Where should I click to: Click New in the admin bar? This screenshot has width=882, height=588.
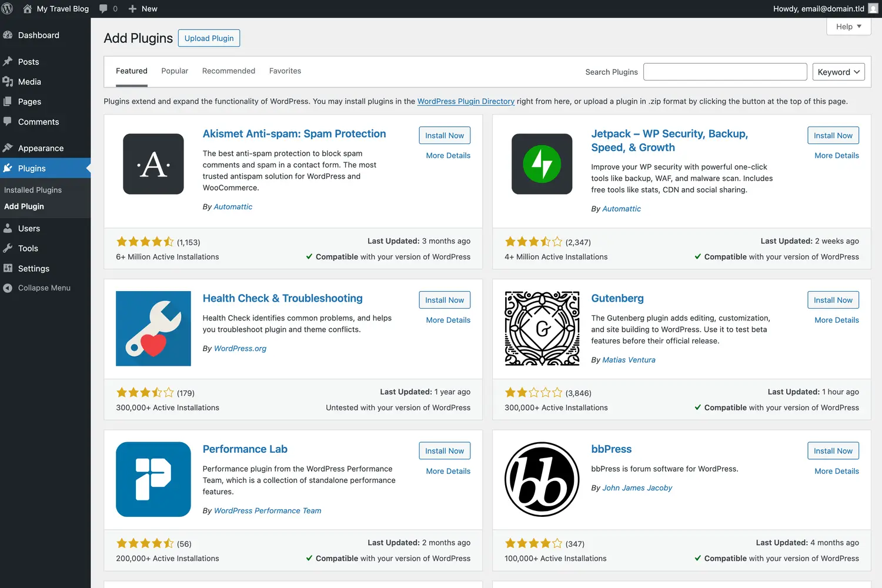tap(149, 9)
